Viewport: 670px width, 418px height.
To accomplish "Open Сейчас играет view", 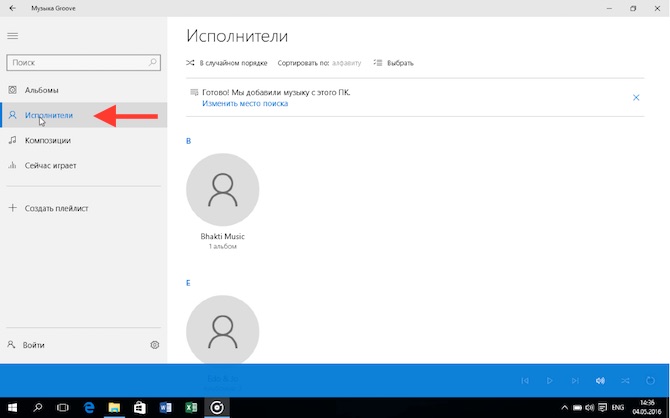I will (x=83, y=165).
